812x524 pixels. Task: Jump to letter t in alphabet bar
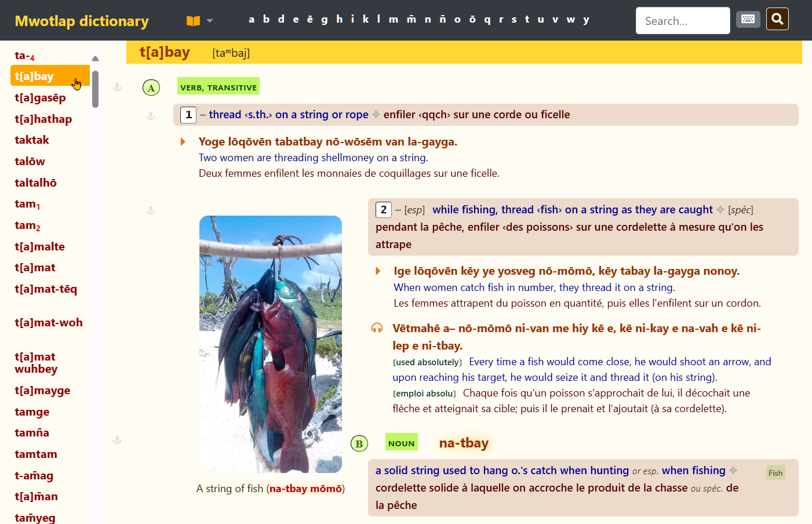click(x=527, y=19)
